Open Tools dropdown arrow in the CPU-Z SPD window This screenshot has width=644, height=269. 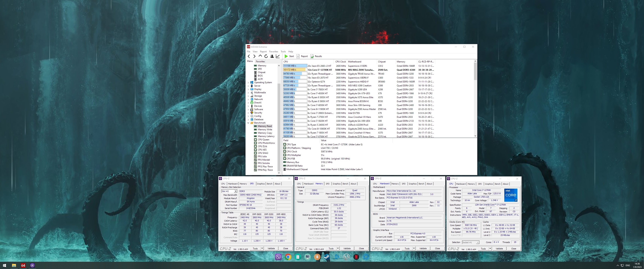[x=262, y=248]
